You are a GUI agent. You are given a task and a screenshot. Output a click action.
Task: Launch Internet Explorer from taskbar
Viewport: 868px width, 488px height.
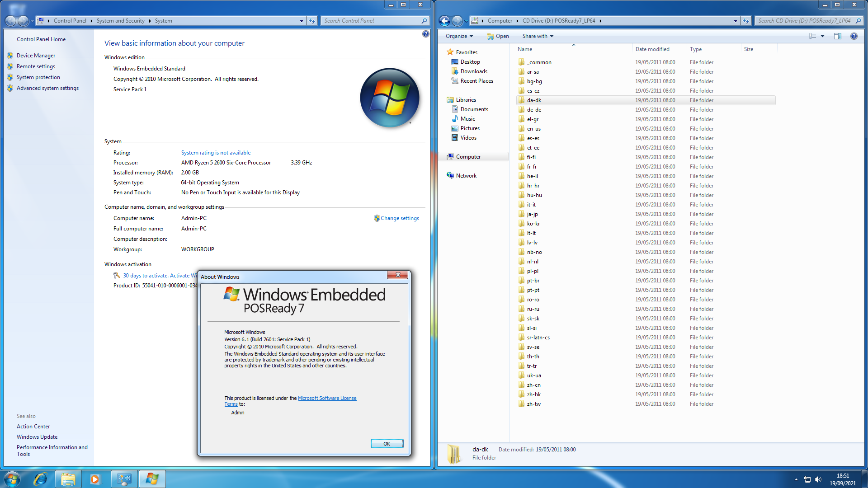click(x=40, y=479)
